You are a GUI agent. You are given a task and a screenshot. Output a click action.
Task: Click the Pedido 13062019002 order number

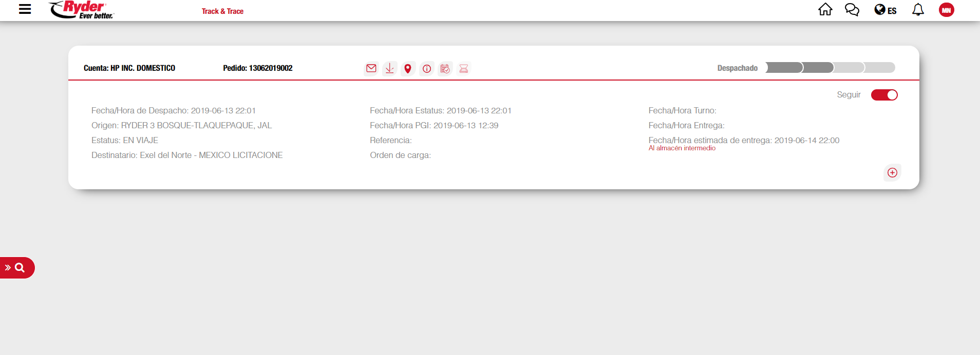[x=258, y=68]
